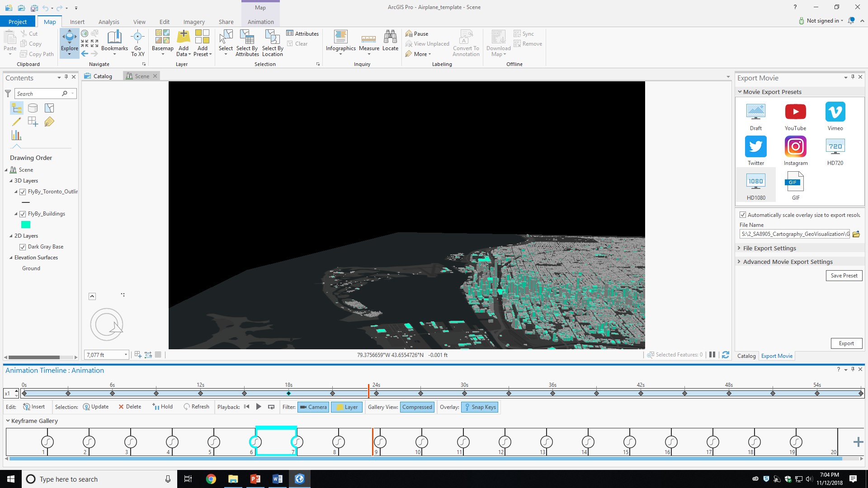The height and width of the screenshot is (488, 868).
Task: Open the map scale dropdown
Action: [125, 355]
